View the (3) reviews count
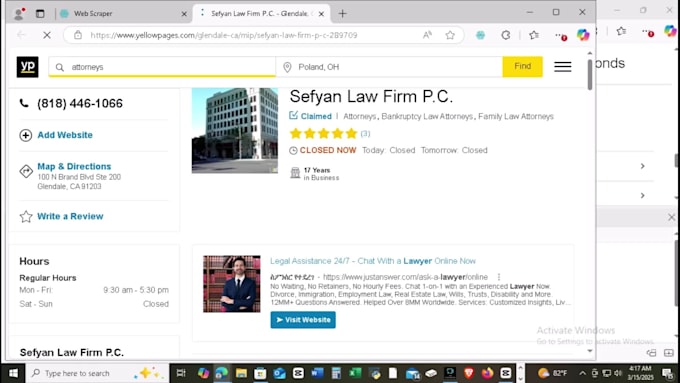Viewport: 680px width, 383px height. point(365,133)
